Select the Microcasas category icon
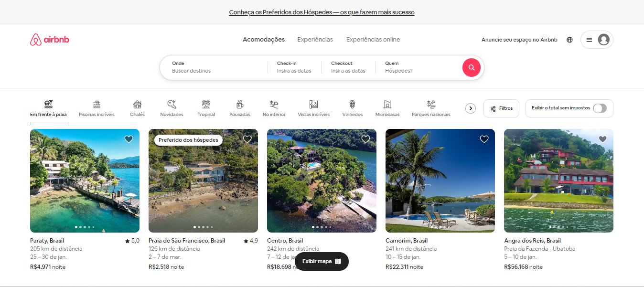The height and width of the screenshot is (287, 644). click(x=387, y=105)
